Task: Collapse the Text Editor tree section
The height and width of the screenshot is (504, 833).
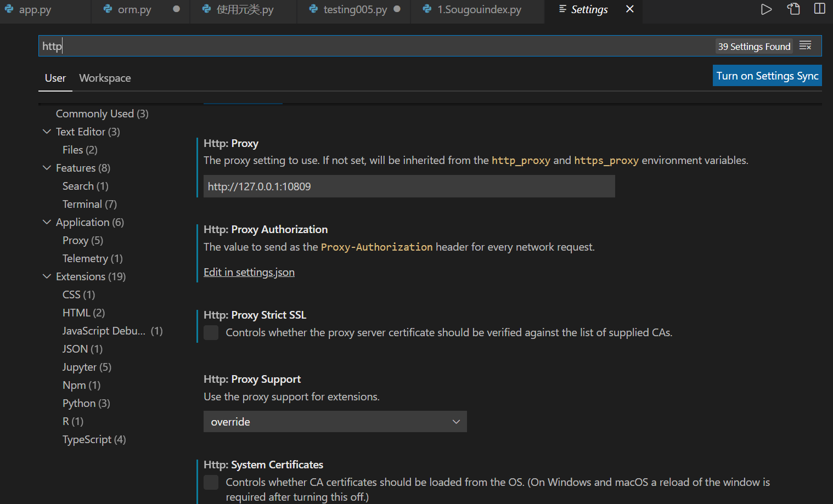Action: 47,132
